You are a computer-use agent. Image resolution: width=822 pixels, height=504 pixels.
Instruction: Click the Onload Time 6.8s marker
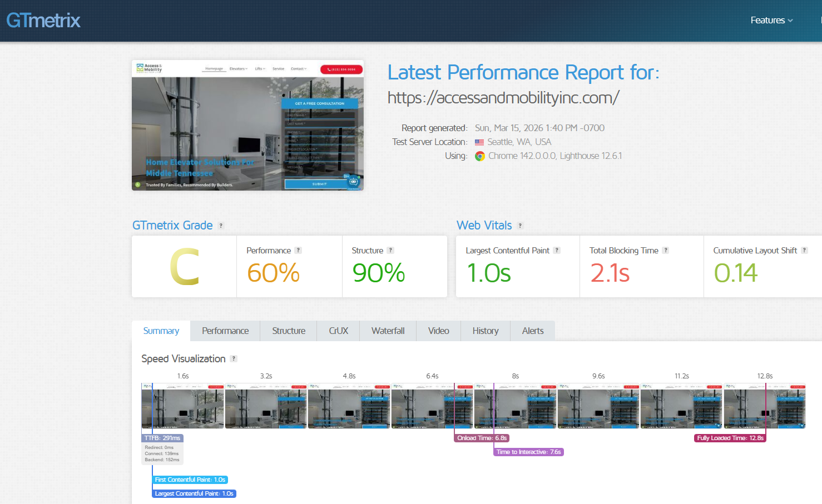[482, 438]
